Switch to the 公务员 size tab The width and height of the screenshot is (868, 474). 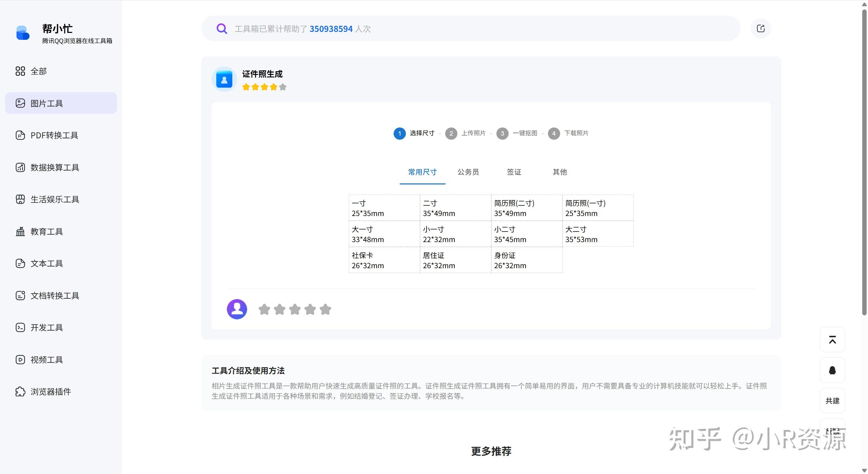468,172
